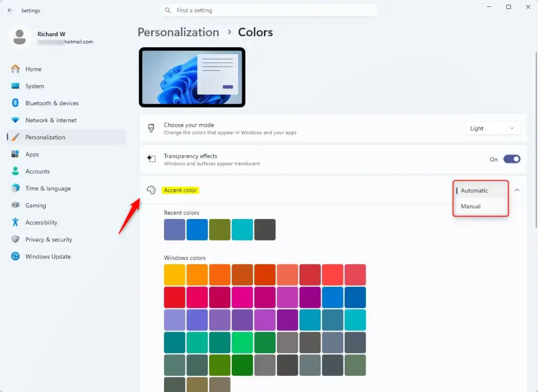Viewport: 538px width, 392px height.
Task: Open Bluetooth & devices page
Action: pyautogui.click(x=66, y=103)
